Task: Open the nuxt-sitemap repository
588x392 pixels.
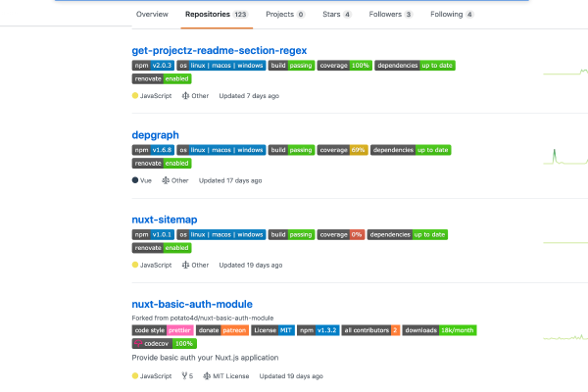Action: click(x=165, y=220)
